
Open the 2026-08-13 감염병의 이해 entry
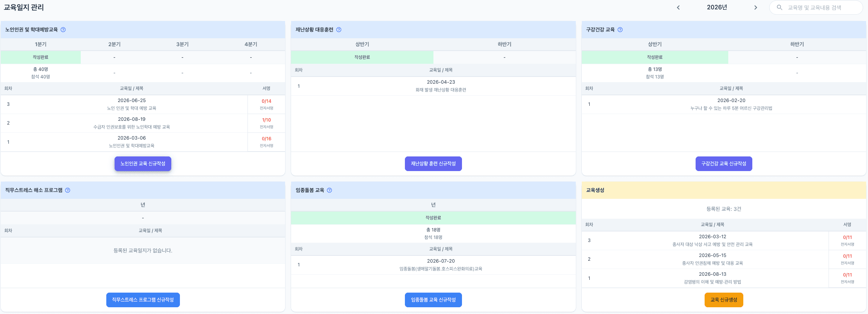(713, 278)
